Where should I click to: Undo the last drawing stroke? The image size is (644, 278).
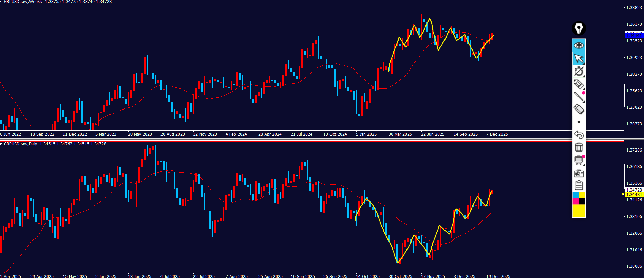coord(579,135)
